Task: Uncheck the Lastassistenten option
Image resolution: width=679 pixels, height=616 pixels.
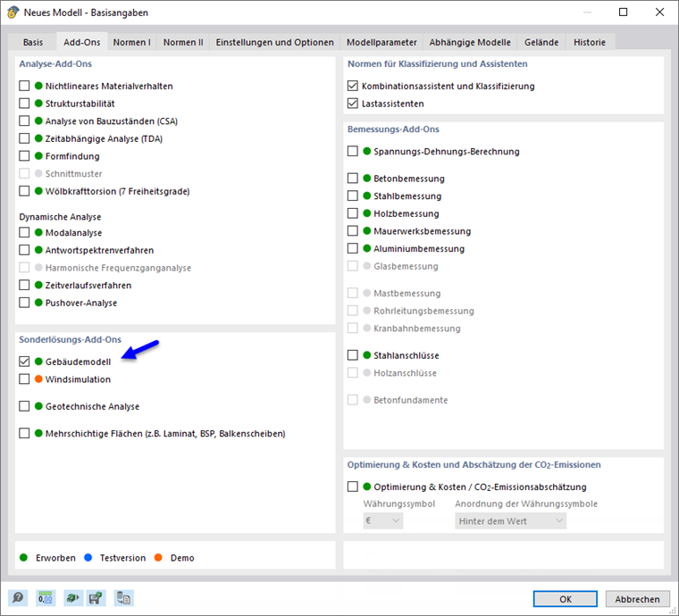Action: coord(353,104)
